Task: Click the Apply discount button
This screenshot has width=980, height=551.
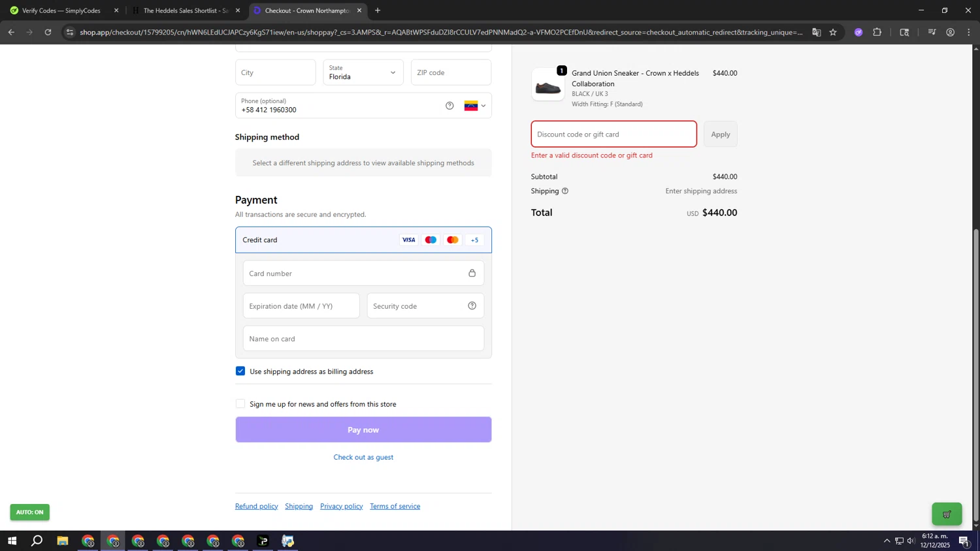Action: 721,134
